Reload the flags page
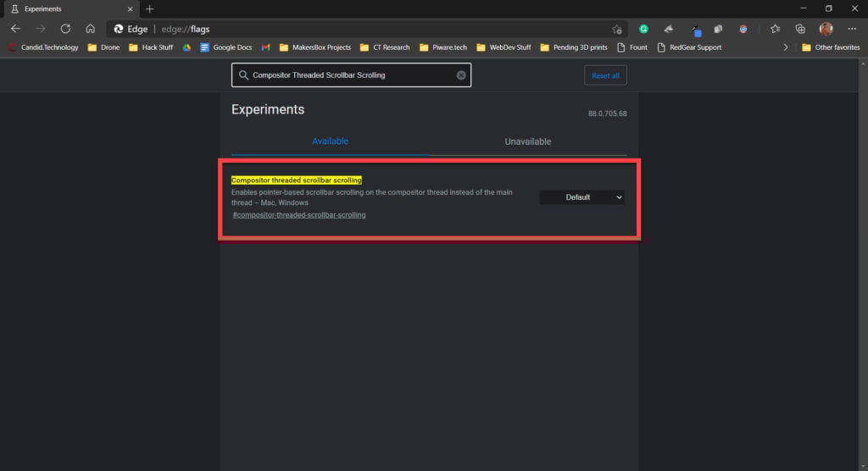 (x=65, y=29)
